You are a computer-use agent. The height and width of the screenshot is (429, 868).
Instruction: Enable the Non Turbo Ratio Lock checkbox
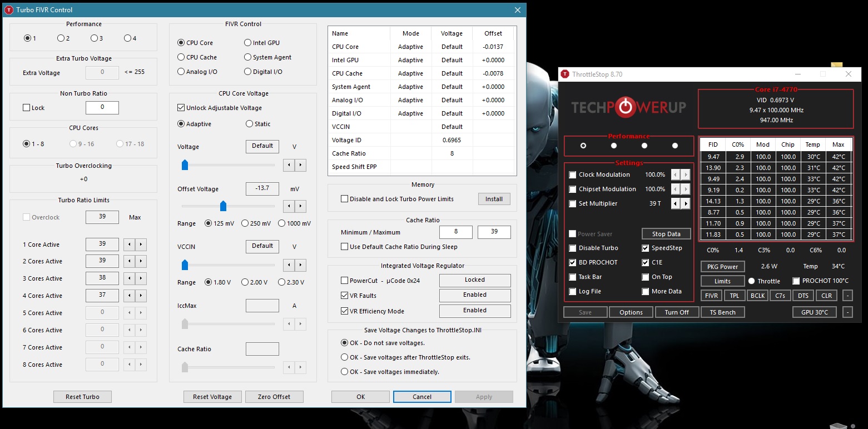[26, 108]
